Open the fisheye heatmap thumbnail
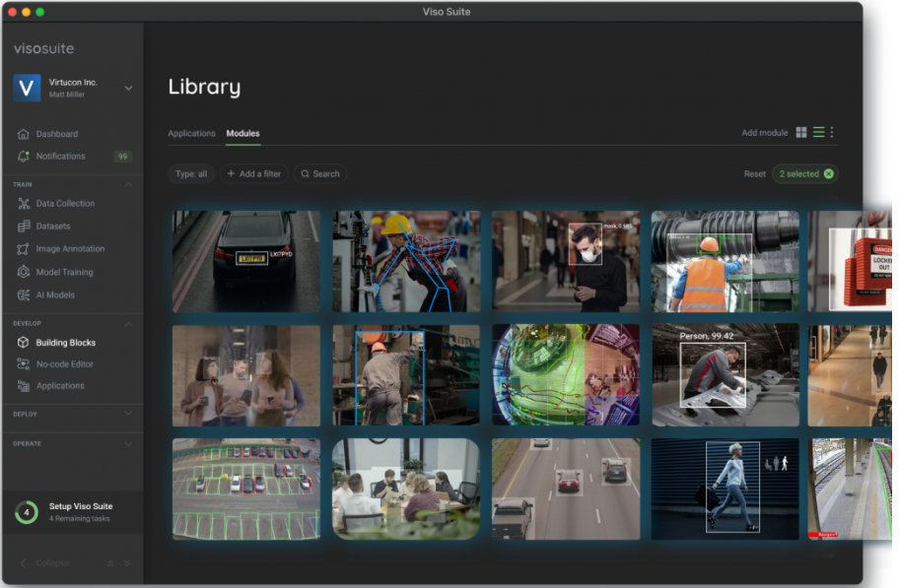Image resolution: width=899 pixels, height=588 pixels. (x=565, y=375)
